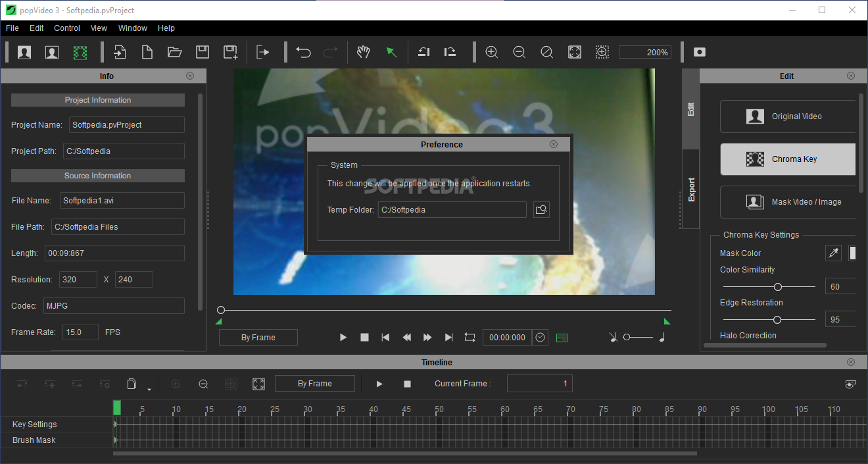Select the green arrow pointer tool

391,52
